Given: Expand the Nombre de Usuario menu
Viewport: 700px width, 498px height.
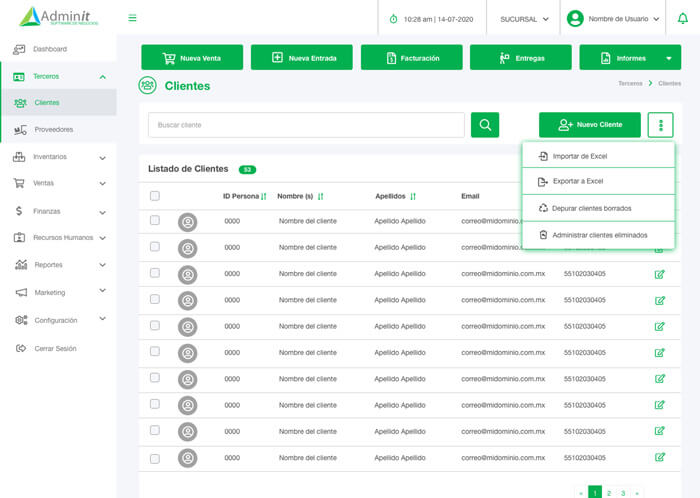Looking at the screenshot, I should (613, 19).
